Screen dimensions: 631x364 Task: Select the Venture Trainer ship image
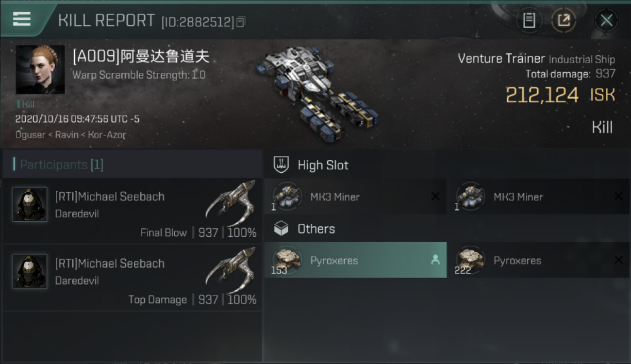tap(316, 91)
